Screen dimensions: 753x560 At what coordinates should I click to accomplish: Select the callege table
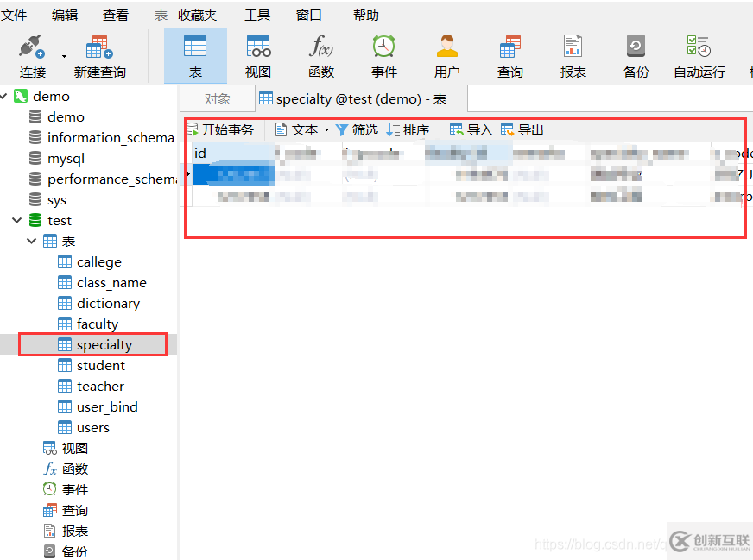click(x=99, y=261)
